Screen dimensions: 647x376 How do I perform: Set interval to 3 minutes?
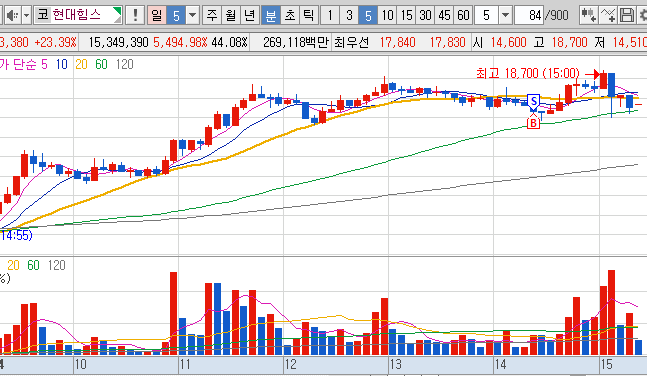click(x=349, y=16)
